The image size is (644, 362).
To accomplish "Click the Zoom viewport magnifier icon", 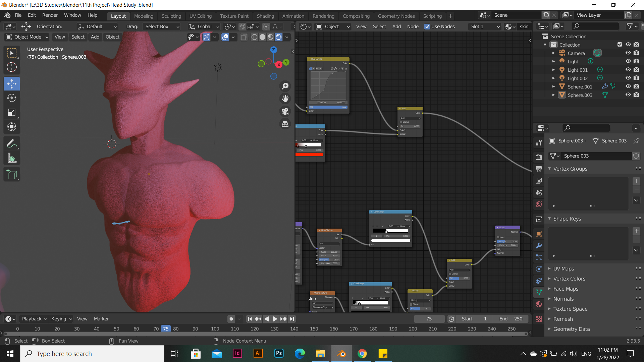I will point(285,86).
